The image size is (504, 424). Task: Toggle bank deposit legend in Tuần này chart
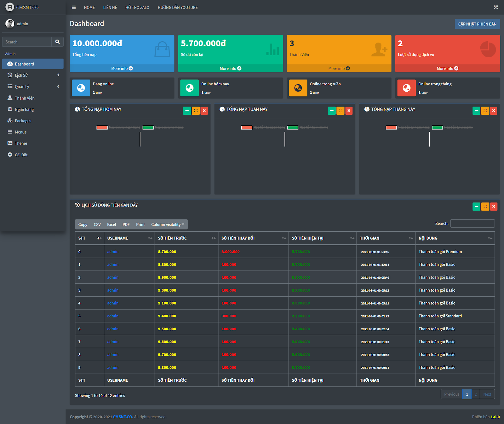[x=263, y=127]
